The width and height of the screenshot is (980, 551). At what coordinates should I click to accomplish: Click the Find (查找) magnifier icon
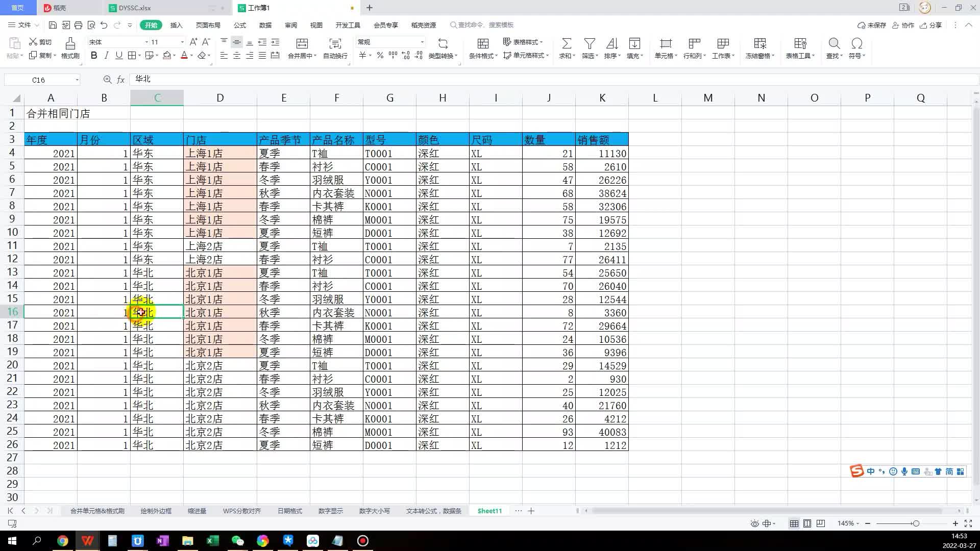tap(834, 44)
